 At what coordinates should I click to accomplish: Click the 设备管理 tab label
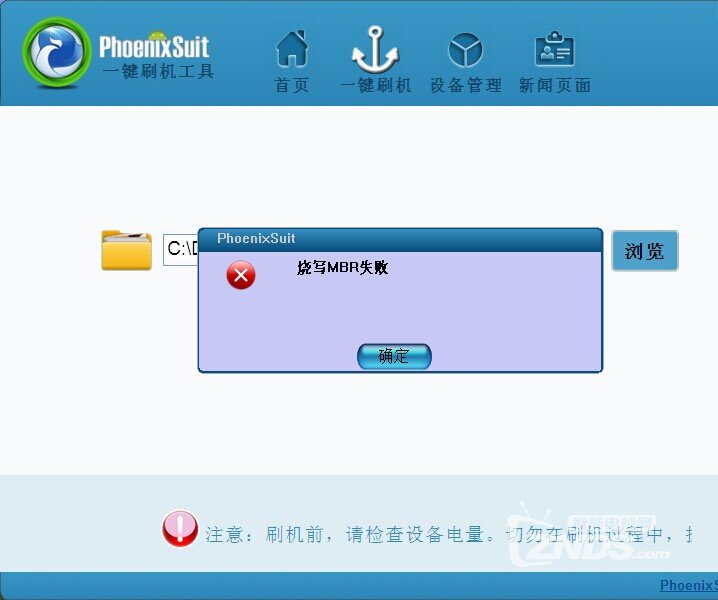(466, 85)
